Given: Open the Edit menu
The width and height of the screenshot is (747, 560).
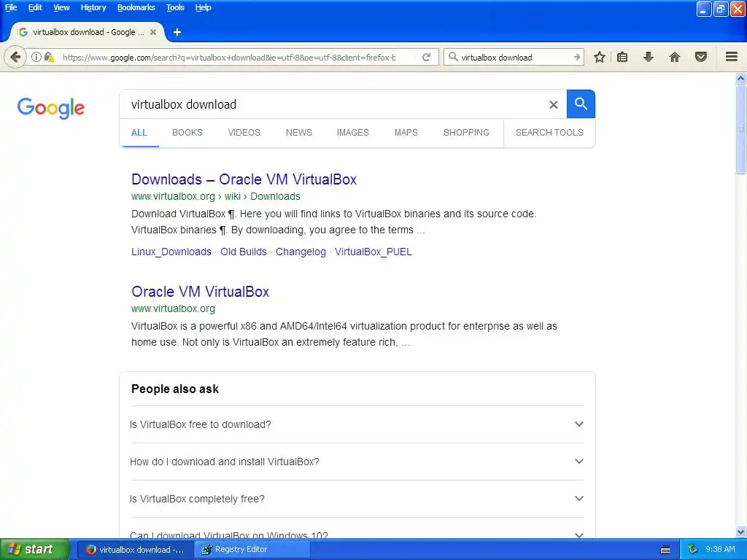Looking at the screenshot, I should click(x=35, y=7).
